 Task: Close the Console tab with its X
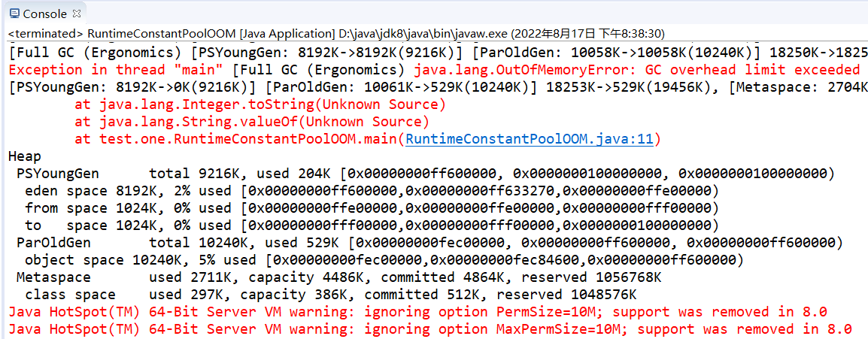pyautogui.click(x=78, y=12)
